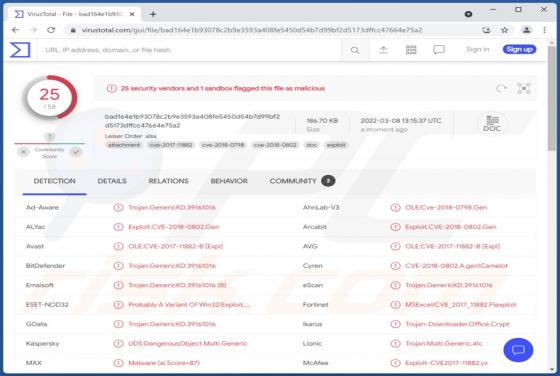This screenshot has height=376, width=560.
Task: Open the comments speech bubble icon
Action: tap(439, 50)
